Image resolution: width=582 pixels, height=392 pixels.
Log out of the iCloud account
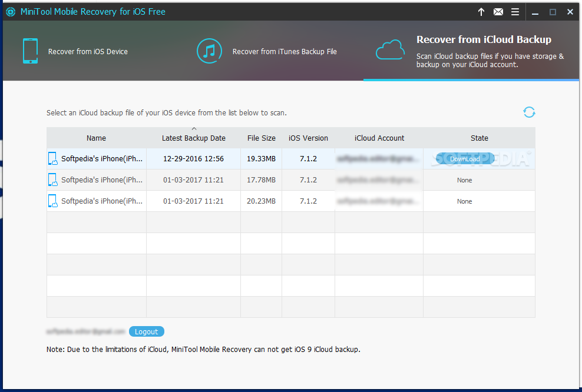click(147, 331)
